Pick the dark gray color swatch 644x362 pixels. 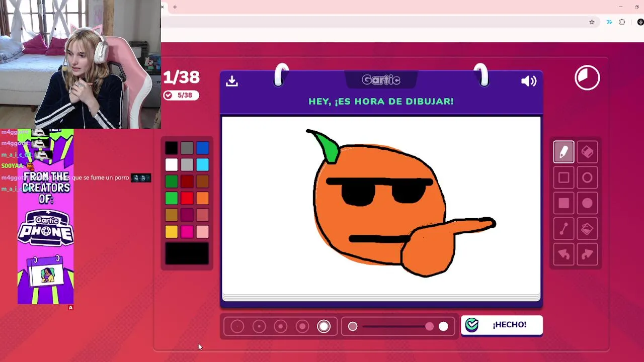pyautogui.click(x=187, y=148)
